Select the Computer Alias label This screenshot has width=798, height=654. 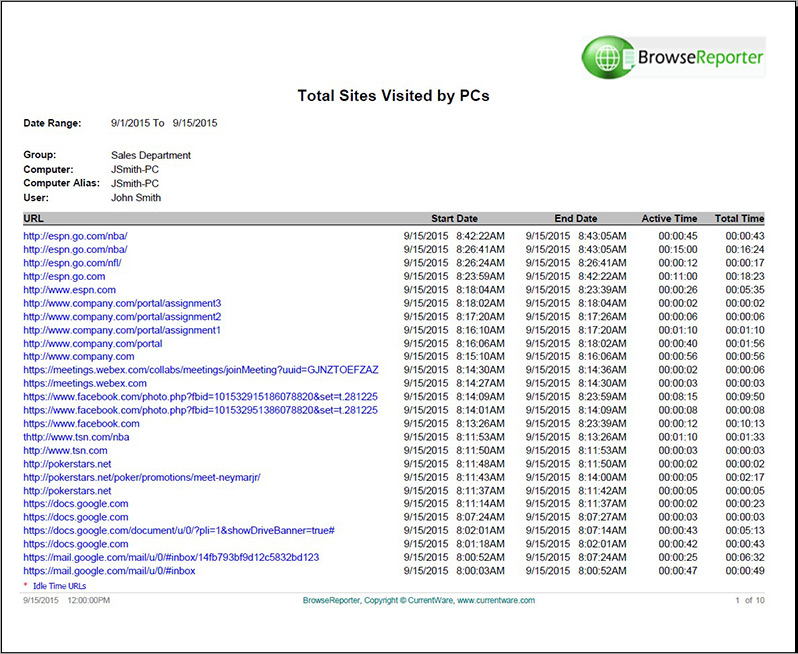pos(62,183)
